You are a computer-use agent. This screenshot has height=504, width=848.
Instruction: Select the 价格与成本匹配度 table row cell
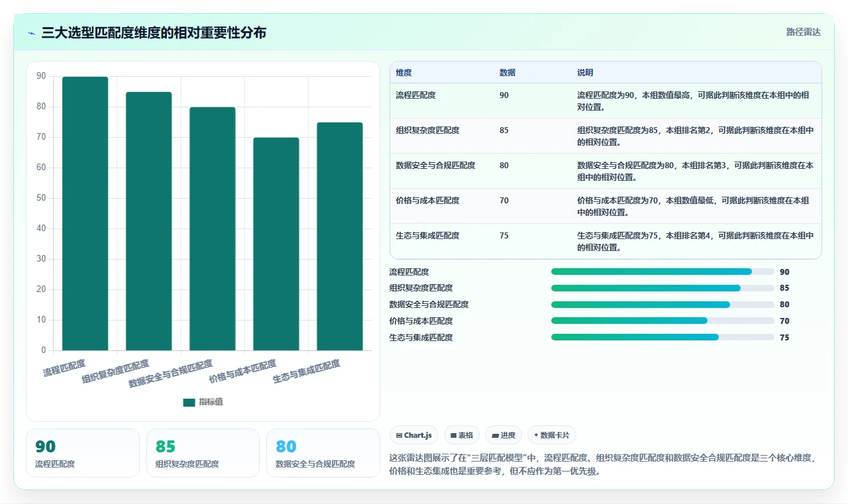(x=427, y=201)
